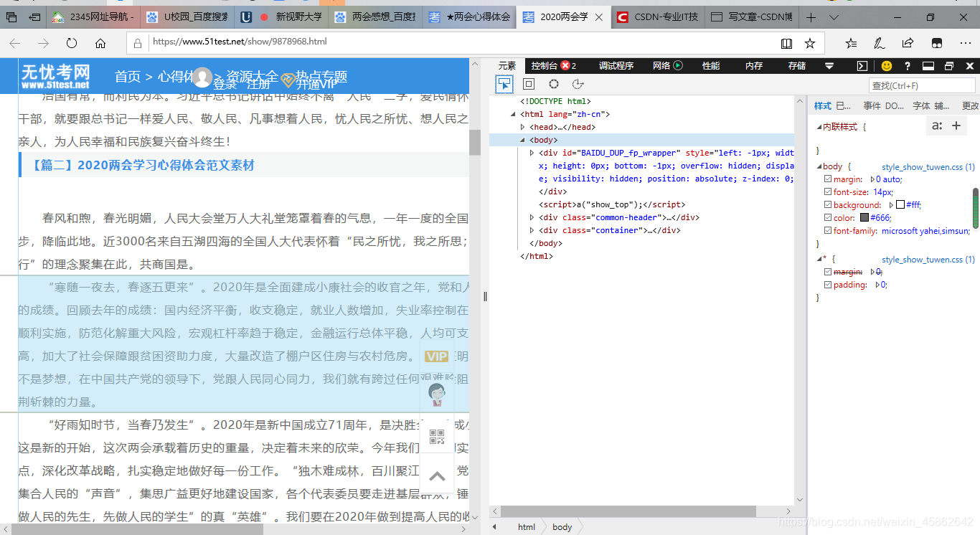Click the gray #666 color swatch
980x535 pixels.
(864, 218)
